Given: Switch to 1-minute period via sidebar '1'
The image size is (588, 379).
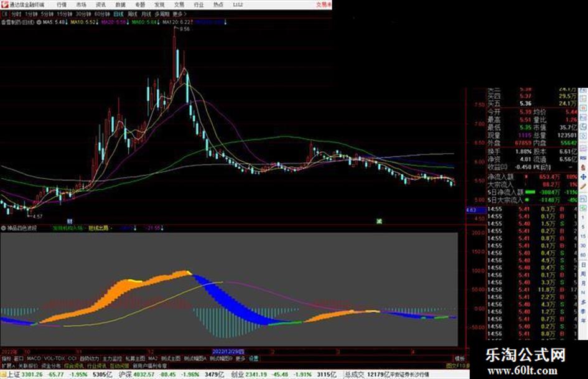Looking at the screenshot, I should click(583, 218).
